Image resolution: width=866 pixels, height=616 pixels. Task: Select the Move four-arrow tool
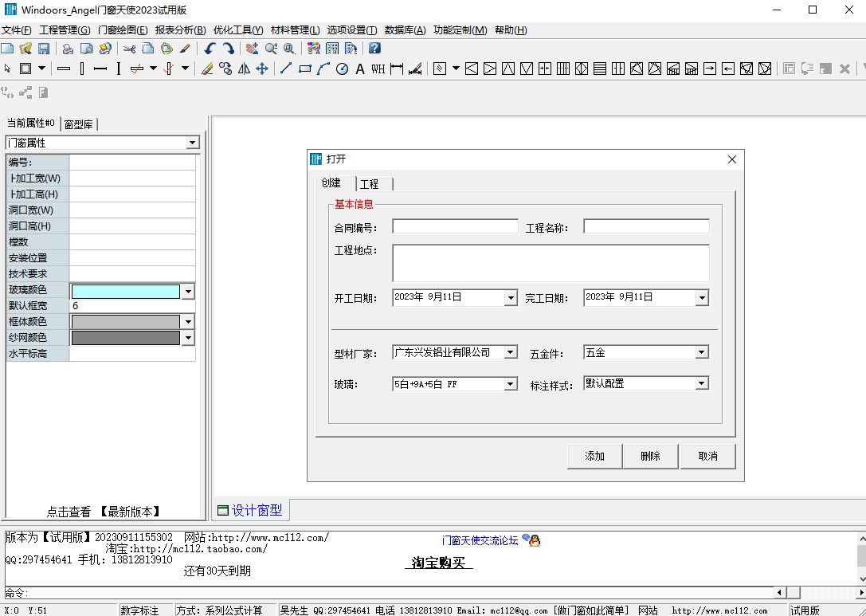tap(262, 69)
